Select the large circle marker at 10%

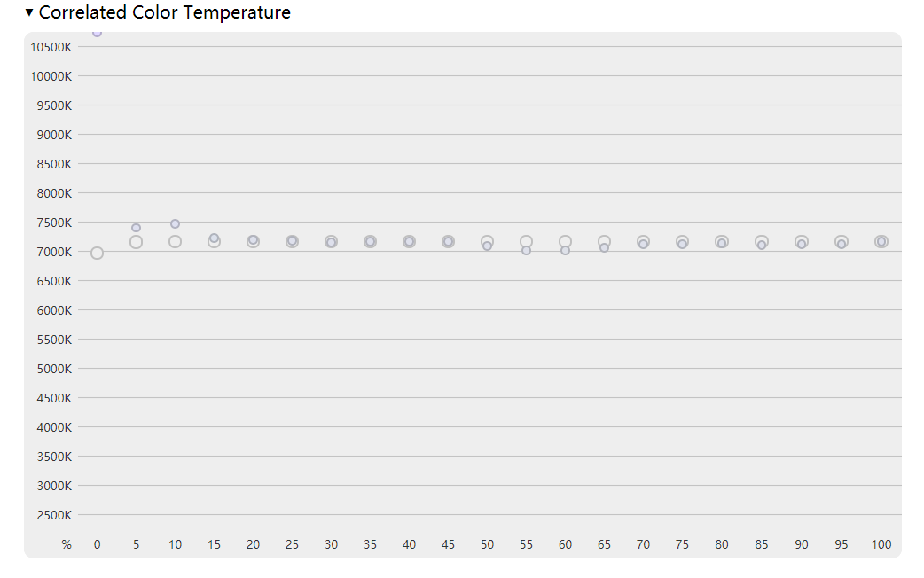pyautogui.click(x=175, y=241)
